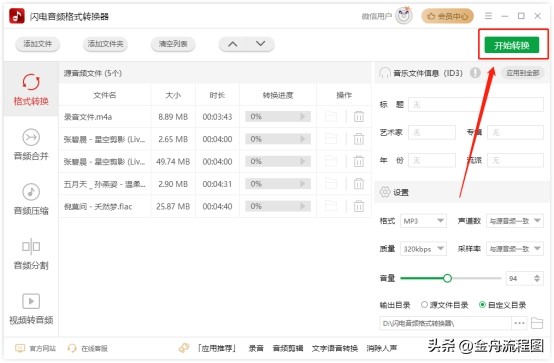The image size is (554, 363).
Task: Open the 消除人声 app link
Action: 382,349
